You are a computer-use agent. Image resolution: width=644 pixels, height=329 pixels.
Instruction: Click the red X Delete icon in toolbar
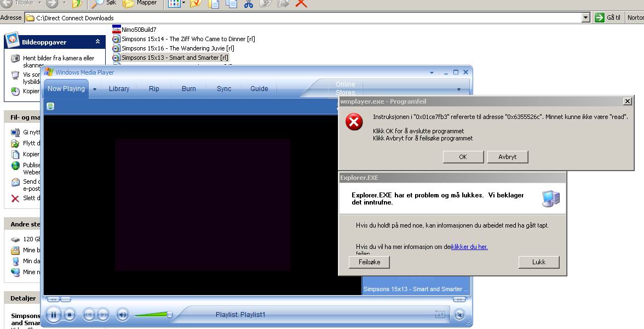[301, 3]
